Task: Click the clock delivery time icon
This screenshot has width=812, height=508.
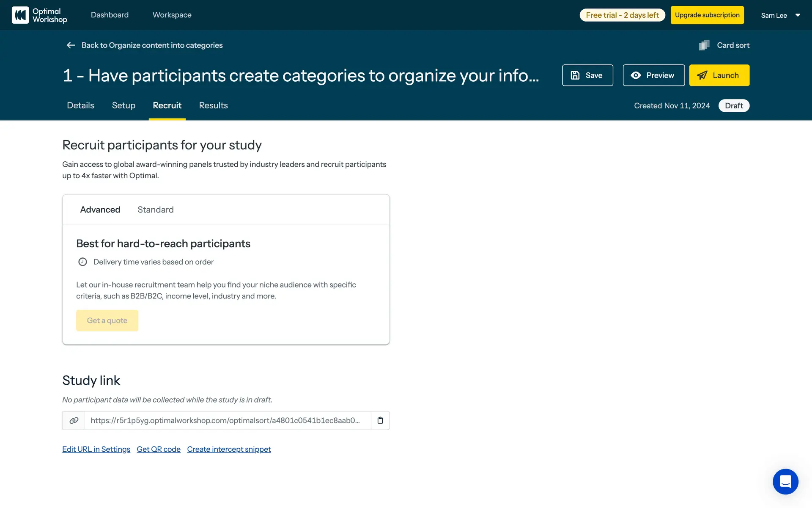Action: (x=82, y=262)
